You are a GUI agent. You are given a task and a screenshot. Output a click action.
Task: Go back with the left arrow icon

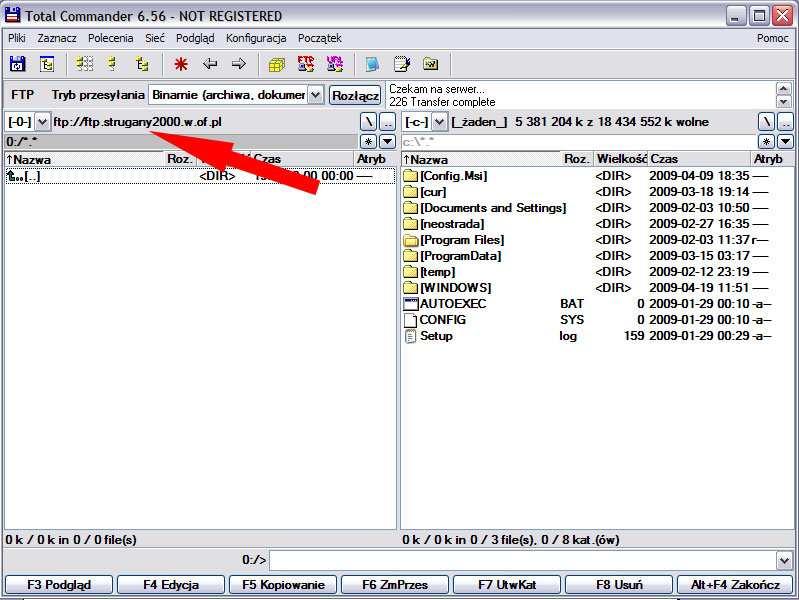point(210,64)
